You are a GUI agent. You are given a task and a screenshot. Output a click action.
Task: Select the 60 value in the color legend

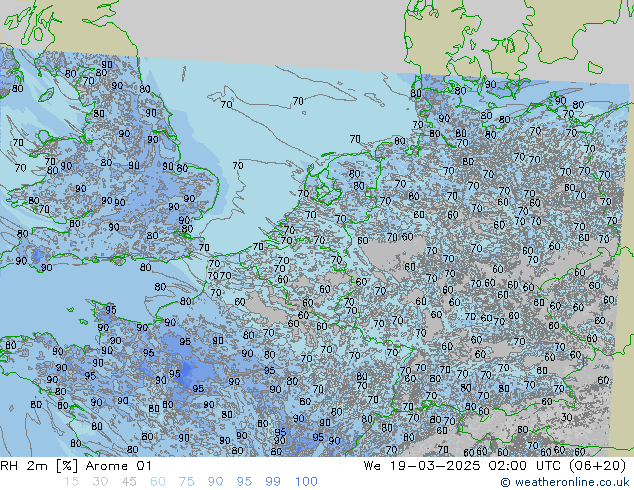pos(158,482)
